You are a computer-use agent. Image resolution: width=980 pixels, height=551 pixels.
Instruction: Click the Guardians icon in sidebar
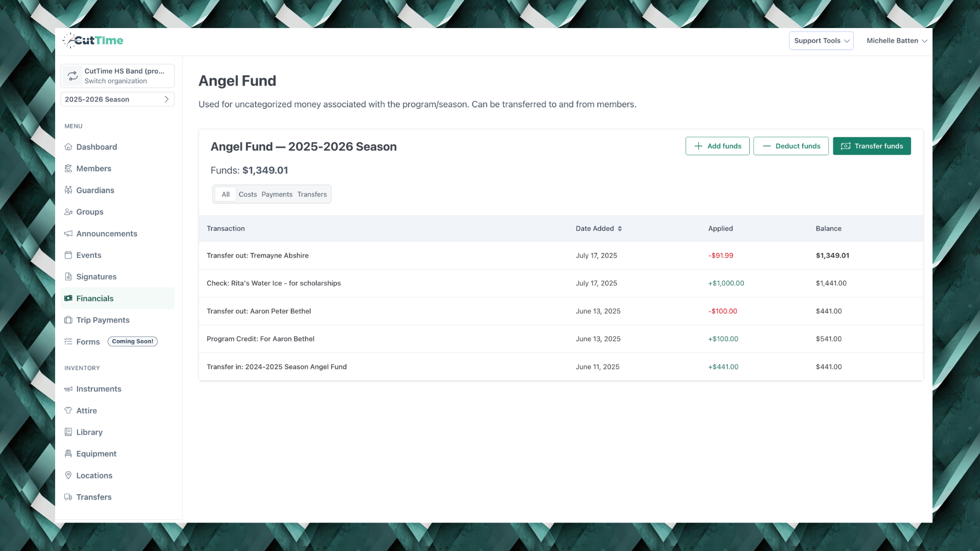pyautogui.click(x=68, y=190)
